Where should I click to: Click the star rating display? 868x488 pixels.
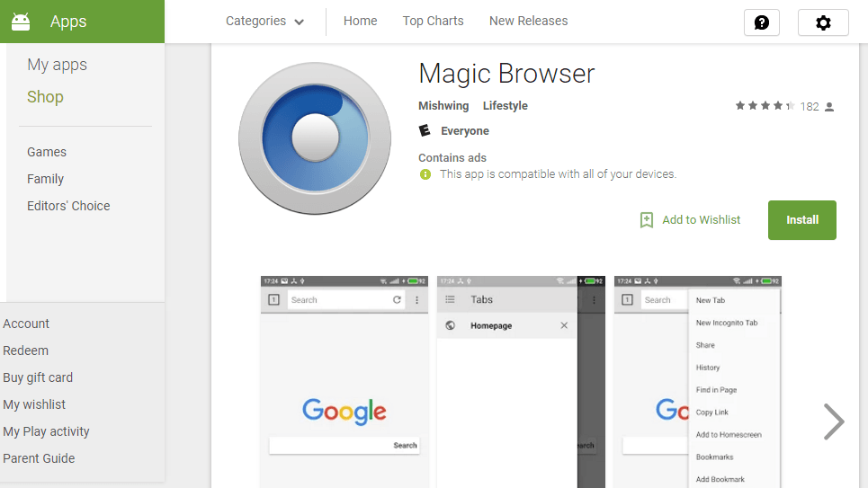coord(765,106)
